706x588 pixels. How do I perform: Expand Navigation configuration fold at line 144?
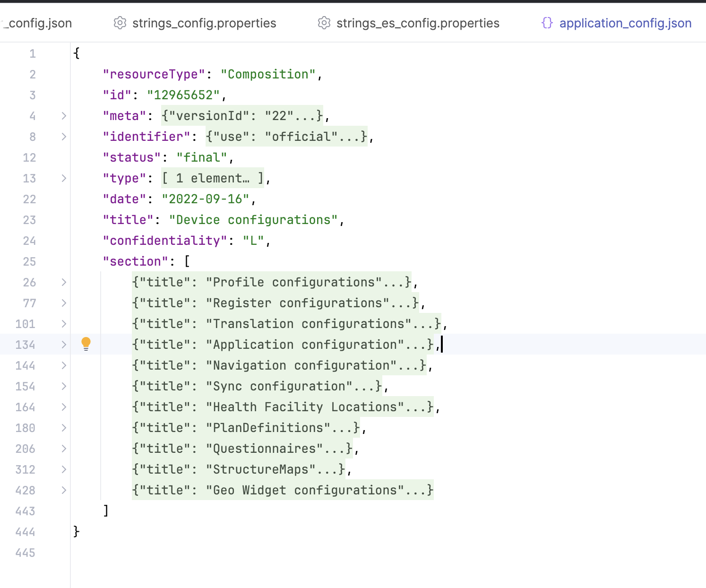pos(64,365)
